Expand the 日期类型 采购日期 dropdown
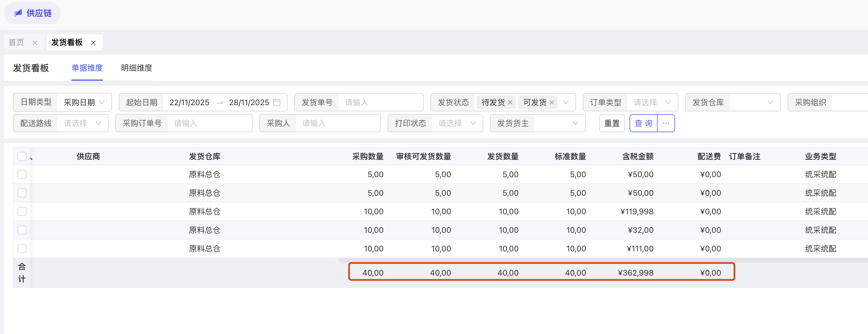Image resolution: width=868 pixels, height=334 pixels. [84, 102]
